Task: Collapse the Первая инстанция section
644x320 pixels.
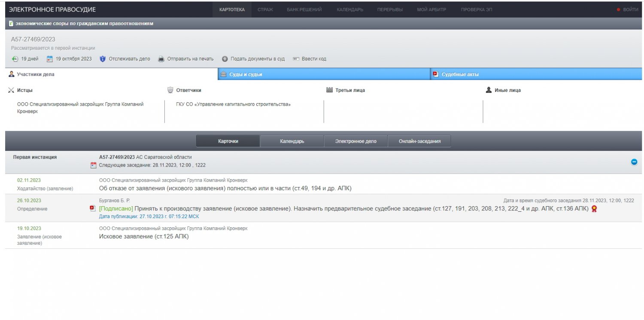Action: pos(634,162)
